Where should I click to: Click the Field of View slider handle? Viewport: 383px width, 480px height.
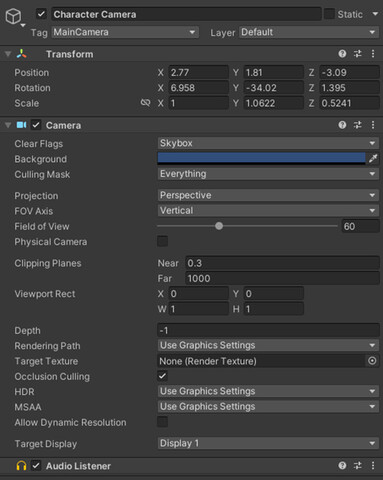point(219,226)
